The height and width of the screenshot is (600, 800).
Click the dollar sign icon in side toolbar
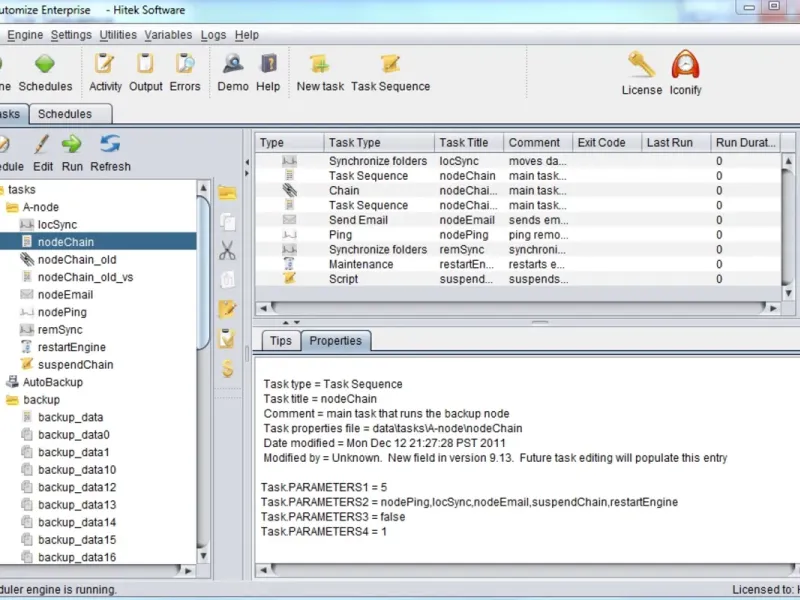(x=228, y=368)
